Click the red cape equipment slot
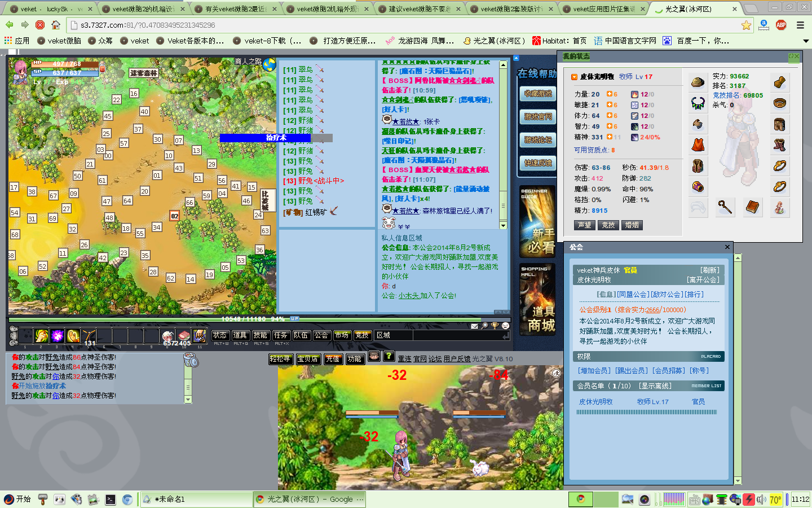This screenshot has height=508, width=812. pyautogui.click(x=698, y=145)
